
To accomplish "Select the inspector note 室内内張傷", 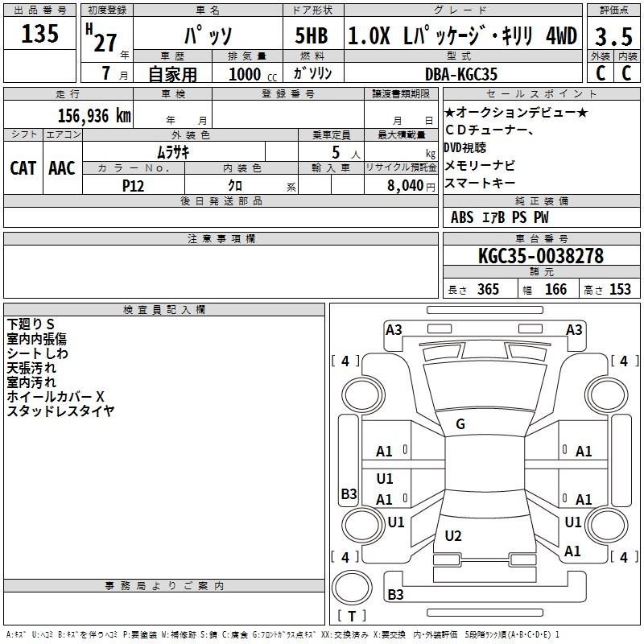I will 36,339.
